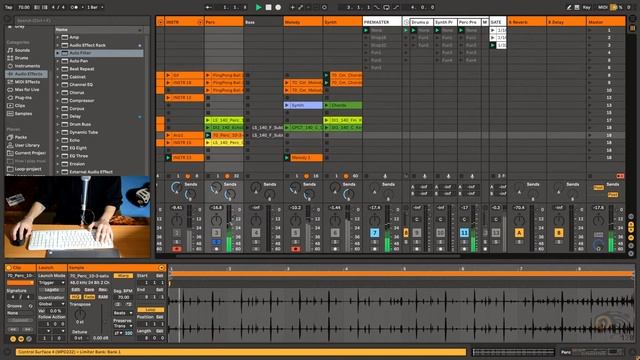Click the Follow arrow icon in the transport
The width and height of the screenshot is (640, 360).
click(x=209, y=7)
